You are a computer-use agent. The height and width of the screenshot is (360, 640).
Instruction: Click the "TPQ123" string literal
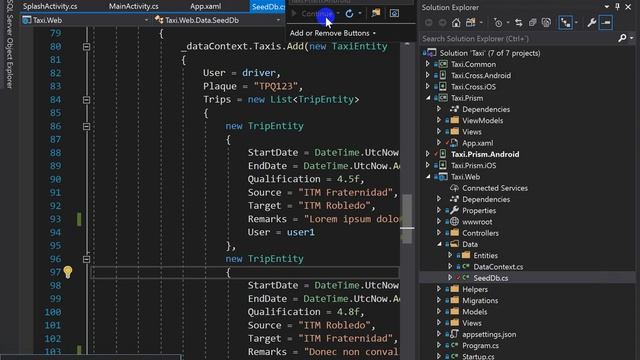click(x=276, y=86)
